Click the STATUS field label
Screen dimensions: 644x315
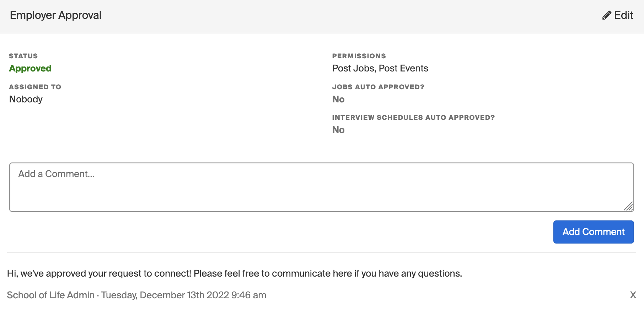(x=23, y=56)
